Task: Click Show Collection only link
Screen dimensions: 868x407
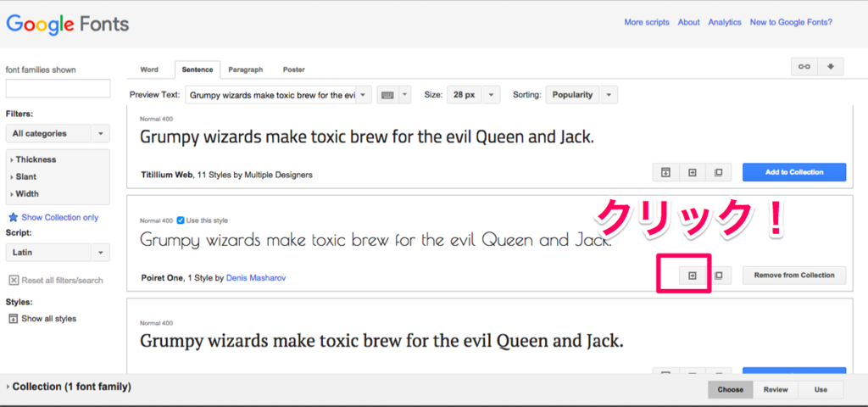Action: tap(60, 218)
